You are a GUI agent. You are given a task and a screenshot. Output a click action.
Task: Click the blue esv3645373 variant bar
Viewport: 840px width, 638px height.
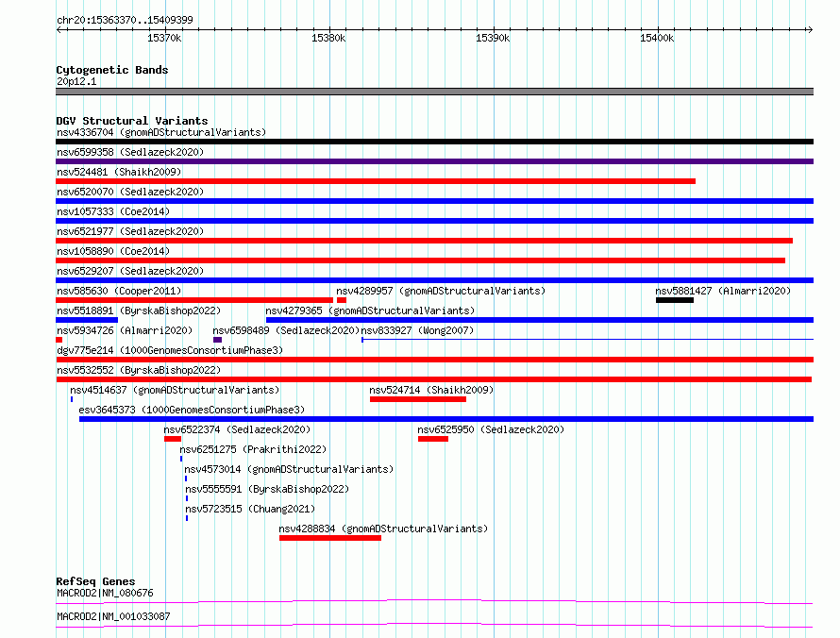[446, 419]
